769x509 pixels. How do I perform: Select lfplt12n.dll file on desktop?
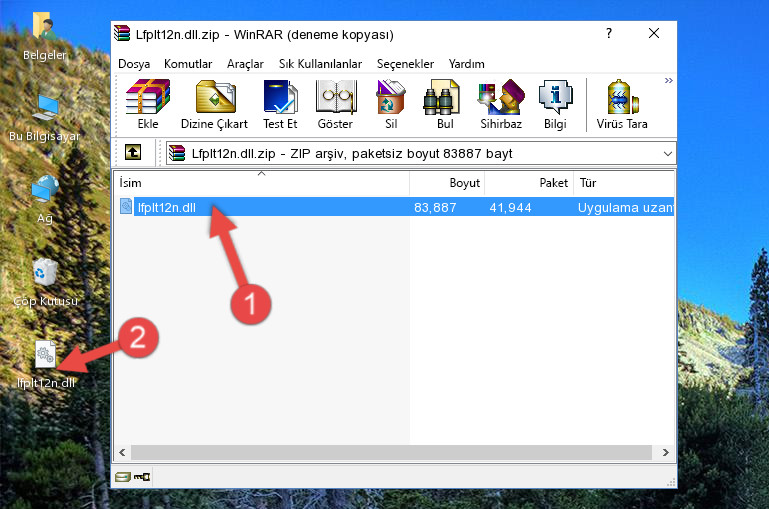click(46, 365)
